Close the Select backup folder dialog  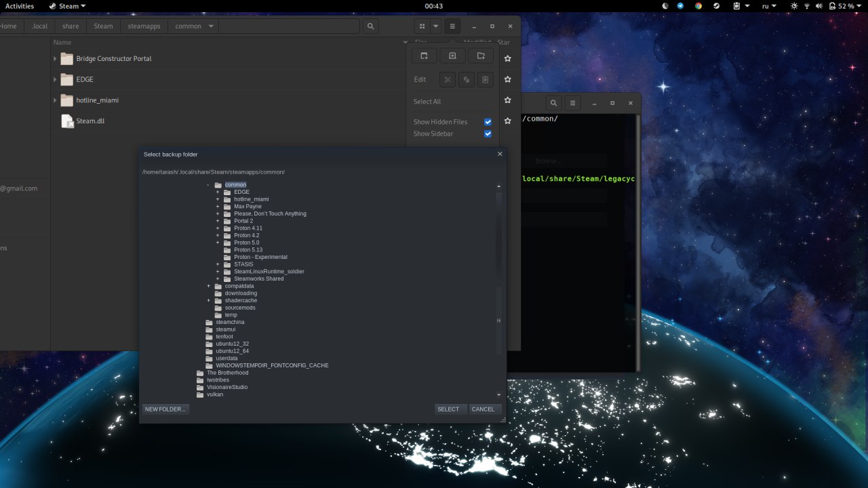pos(500,154)
